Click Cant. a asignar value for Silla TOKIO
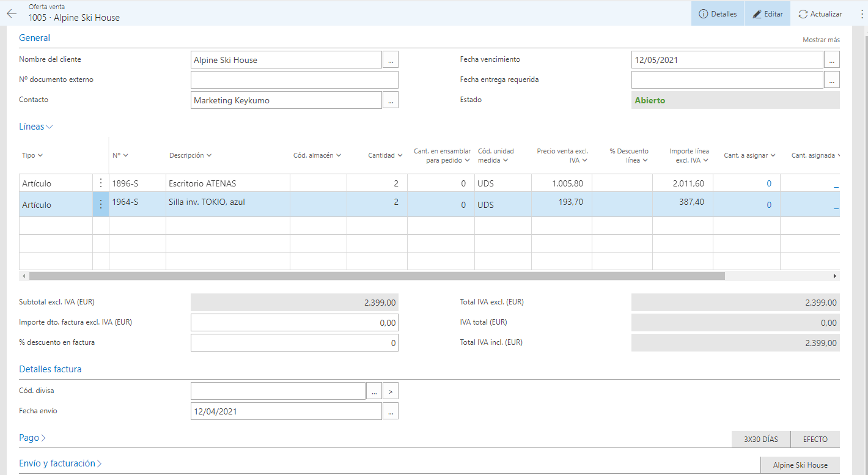 pos(769,205)
